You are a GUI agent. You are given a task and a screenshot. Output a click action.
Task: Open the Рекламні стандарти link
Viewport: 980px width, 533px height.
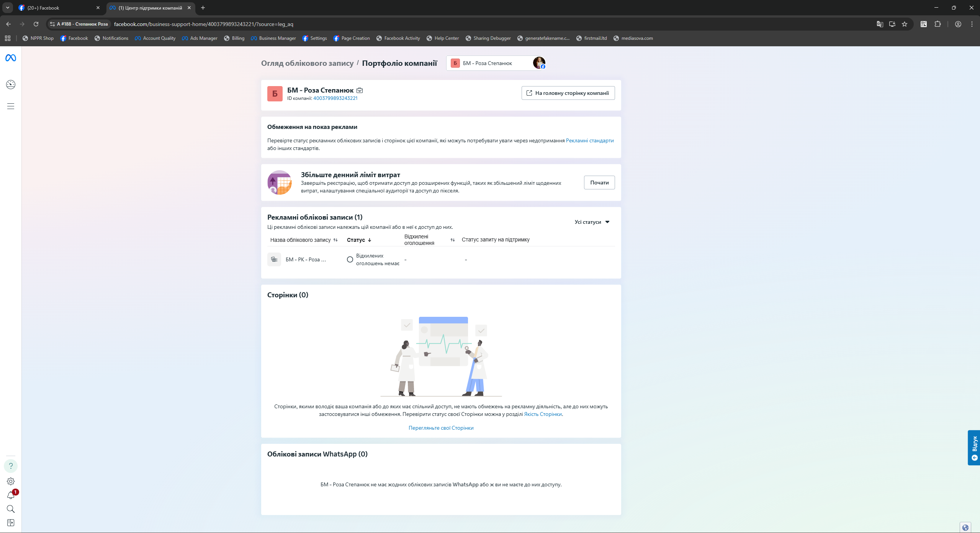[589, 140]
